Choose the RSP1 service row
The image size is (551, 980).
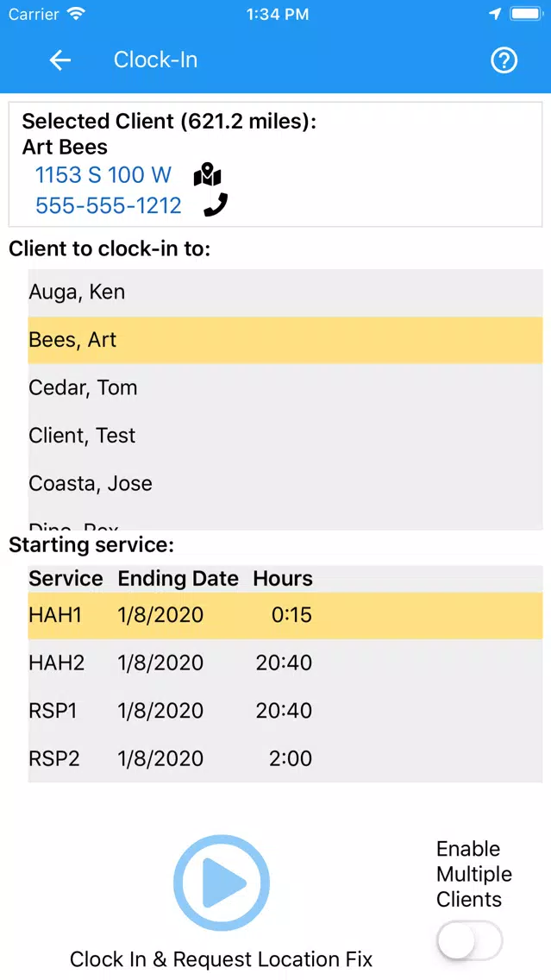click(285, 711)
